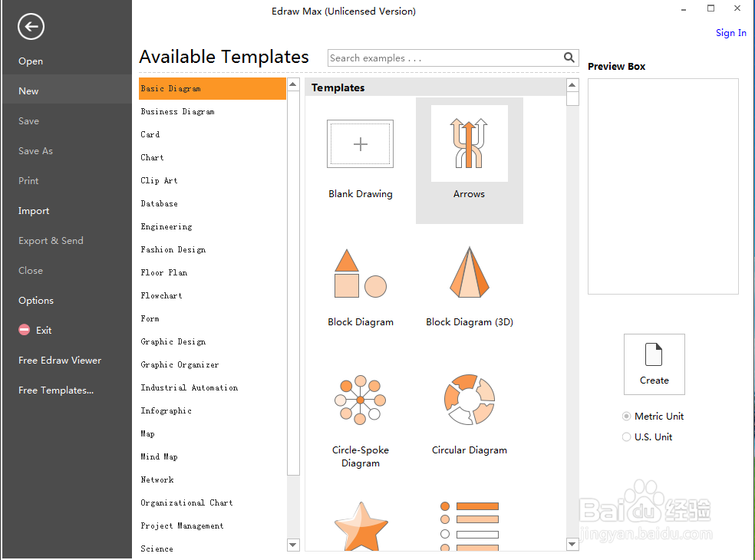
Task: Select the Flowchart category
Action: click(x=162, y=295)
